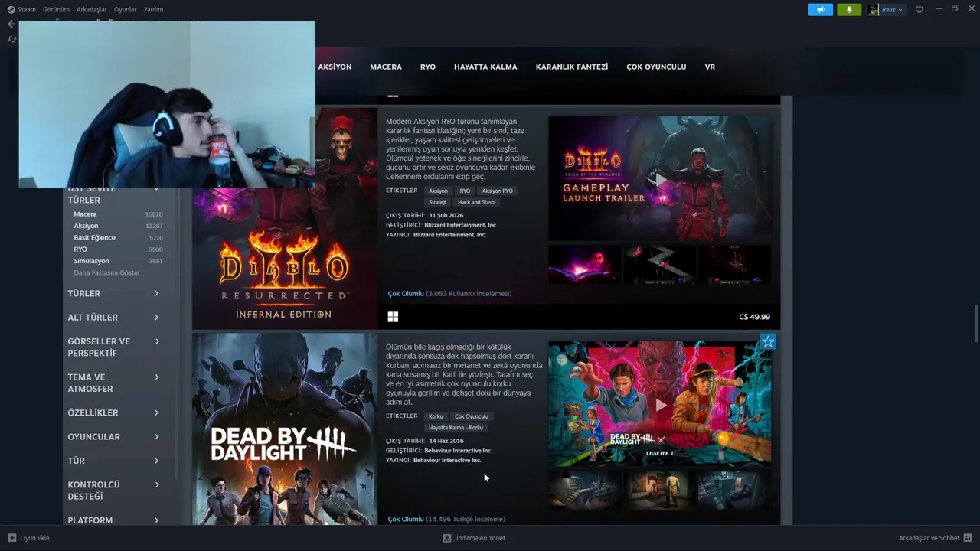Select third Diablo screenshot thumbnail
Image resolution: width=980 pixels, height=551 pixels.
734,264
